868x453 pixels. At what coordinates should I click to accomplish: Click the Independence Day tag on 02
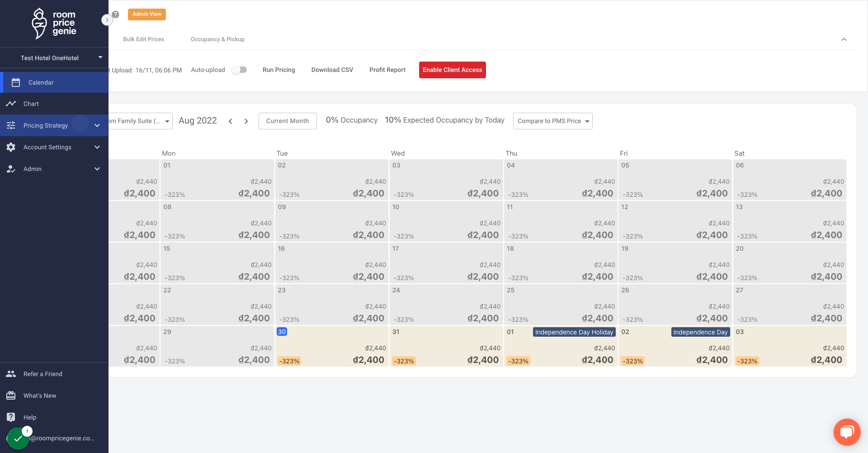(x=700, y=332)
